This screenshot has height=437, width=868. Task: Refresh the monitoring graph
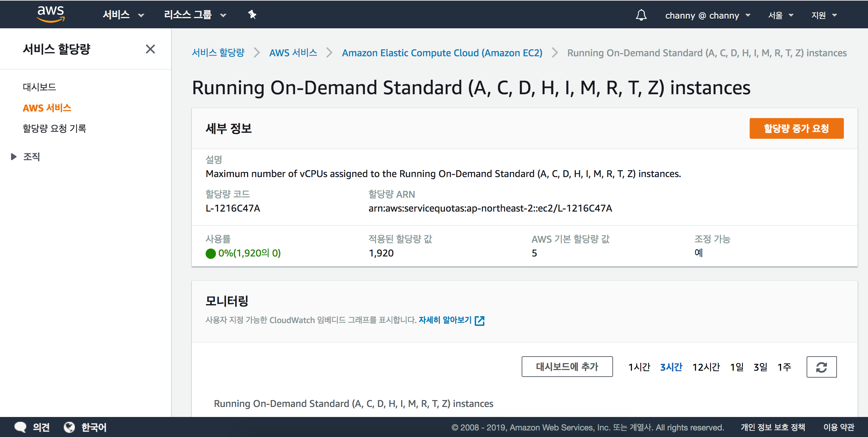[x=821, y=367]
